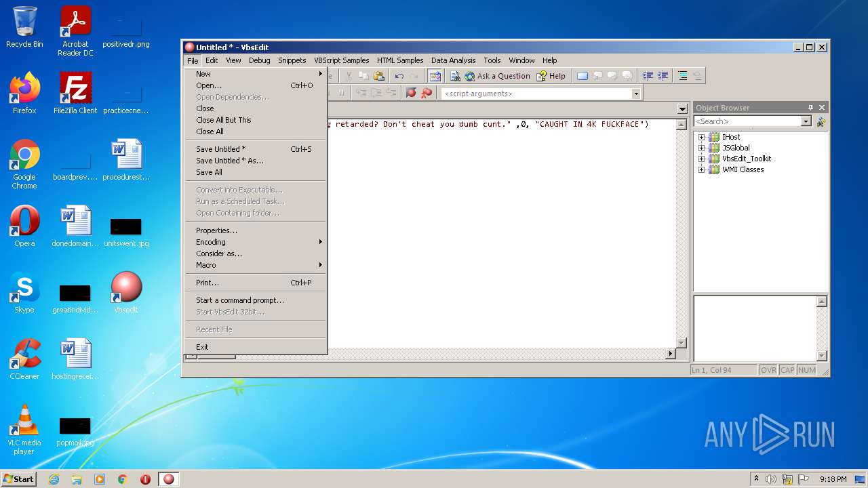Open the Vbsedit desktop shortcut
Screen dimensions: 868x488
coord(126,292)
